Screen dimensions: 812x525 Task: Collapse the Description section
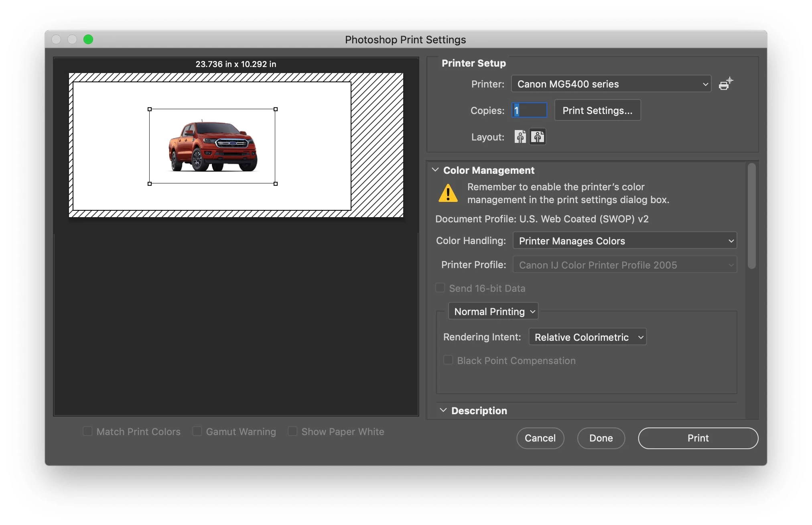(x=443, y=410)
